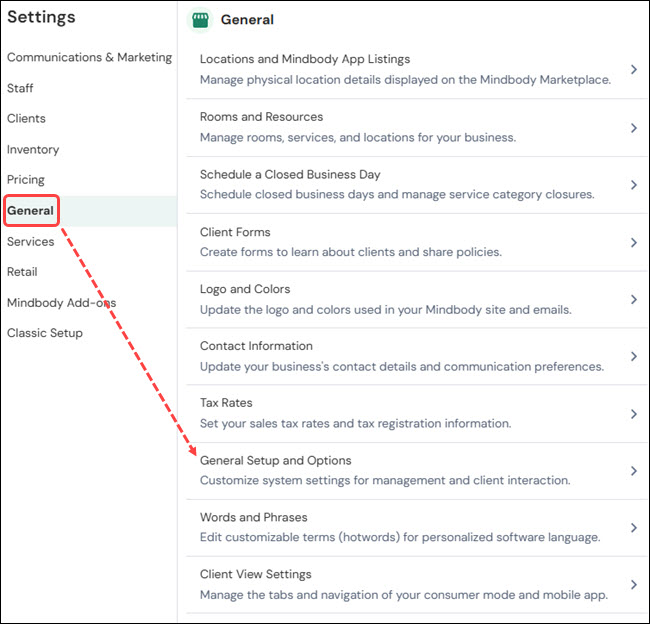
Task: Open Classic Setup from sidebar
Action: (45, 333)
